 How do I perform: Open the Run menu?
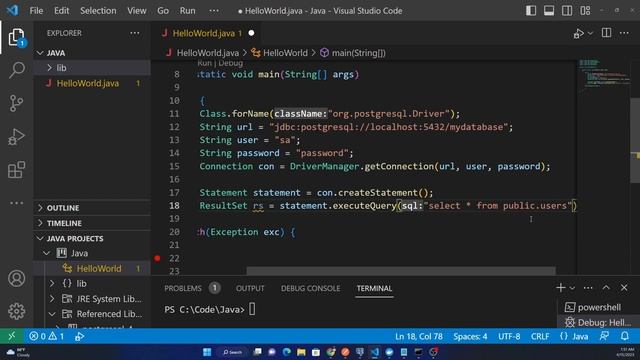pos(187,11)
